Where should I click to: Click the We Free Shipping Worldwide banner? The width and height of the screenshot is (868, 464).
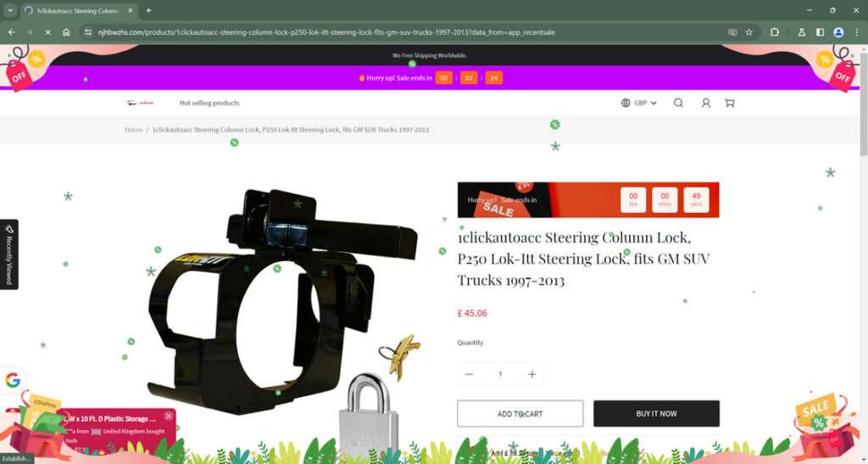430,55
